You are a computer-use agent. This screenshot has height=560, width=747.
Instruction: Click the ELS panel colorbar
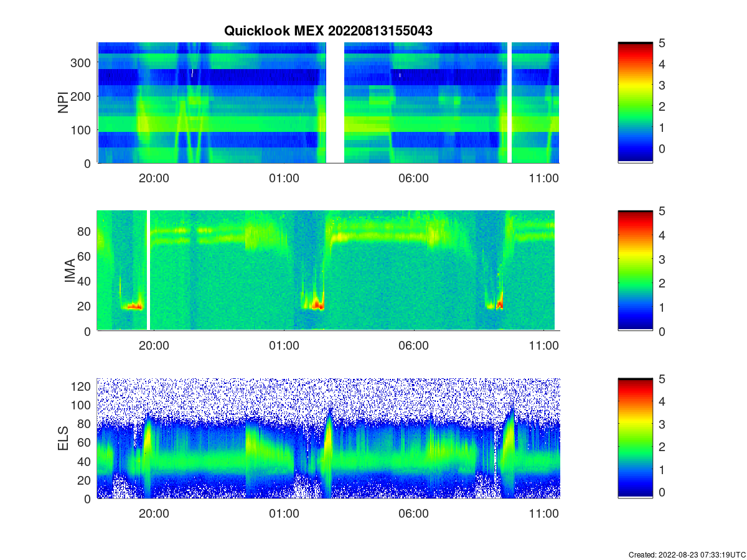pyautogui.click(x=635, y=439)
